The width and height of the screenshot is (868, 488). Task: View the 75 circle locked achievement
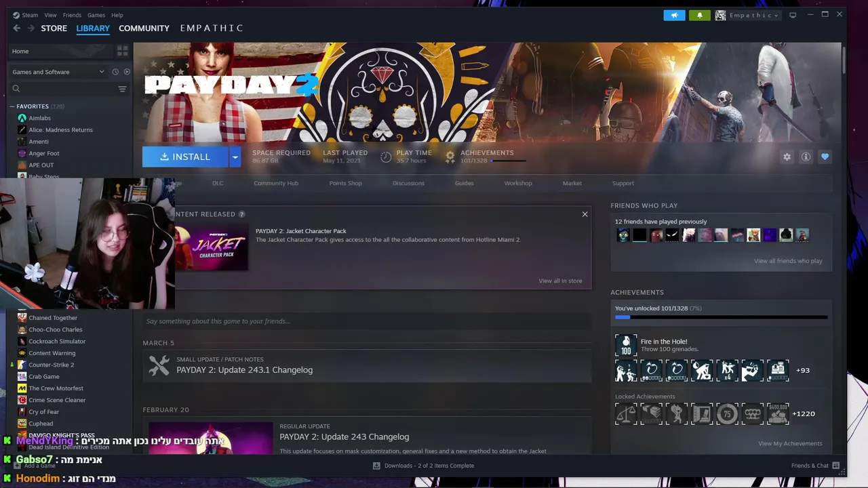click(727, 413)
